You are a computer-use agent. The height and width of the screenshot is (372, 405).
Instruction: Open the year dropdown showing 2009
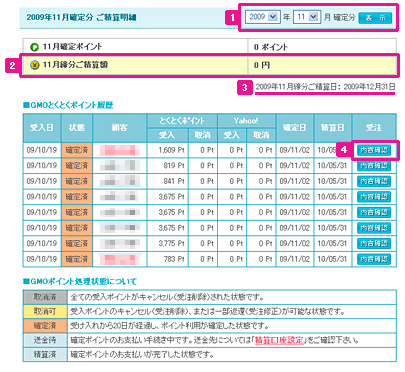(x=262, y=17)
